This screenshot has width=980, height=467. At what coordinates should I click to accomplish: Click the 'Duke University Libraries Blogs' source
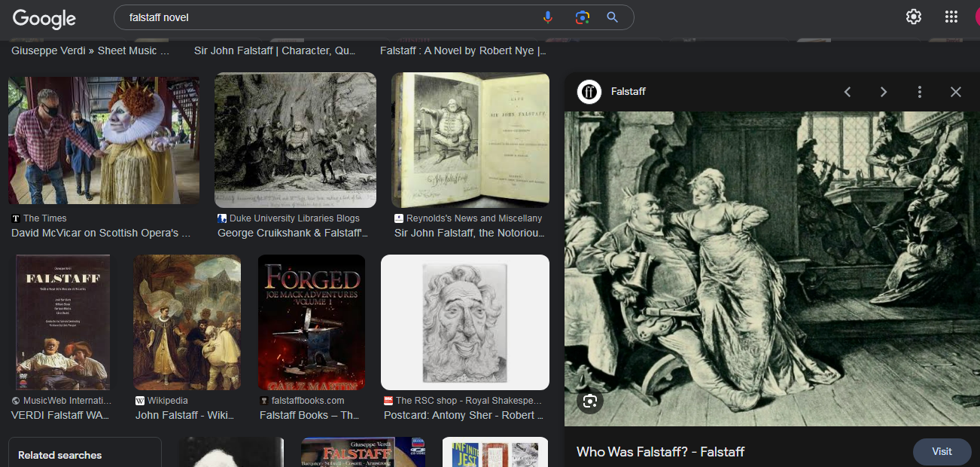[294, 218]
